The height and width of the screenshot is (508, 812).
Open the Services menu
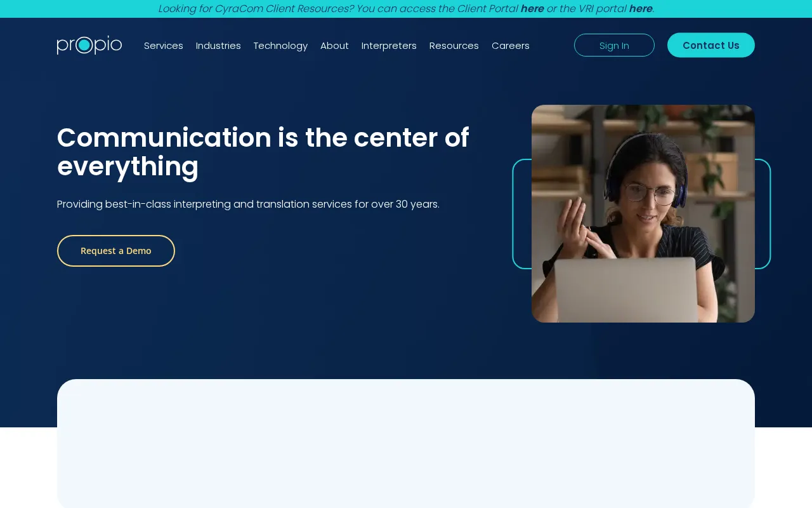tap(164, 46)
